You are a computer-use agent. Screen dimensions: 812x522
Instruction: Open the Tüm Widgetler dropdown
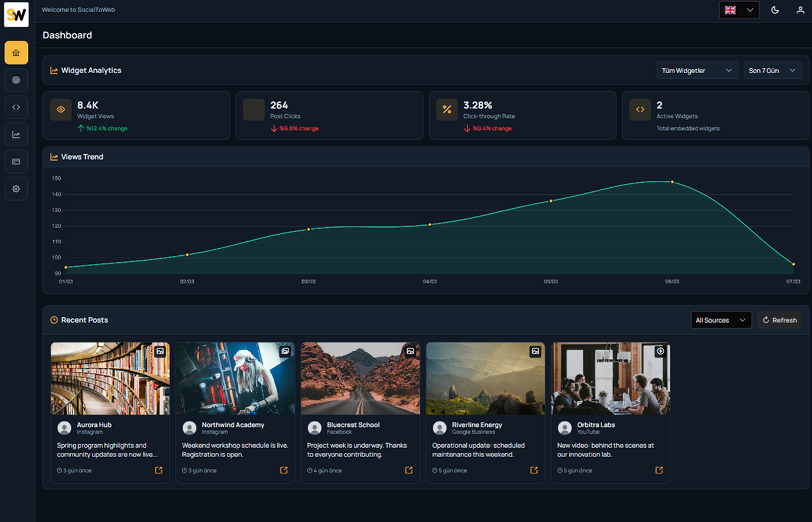[x=697, y=70]
